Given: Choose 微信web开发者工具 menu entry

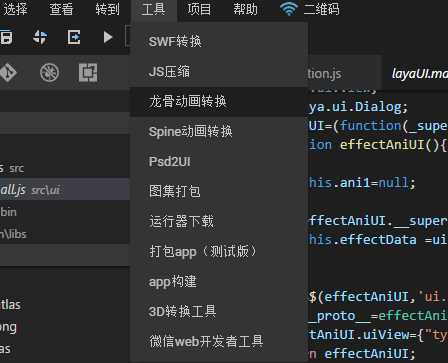Looking at the screenshot, I should [x=219, y=342].
